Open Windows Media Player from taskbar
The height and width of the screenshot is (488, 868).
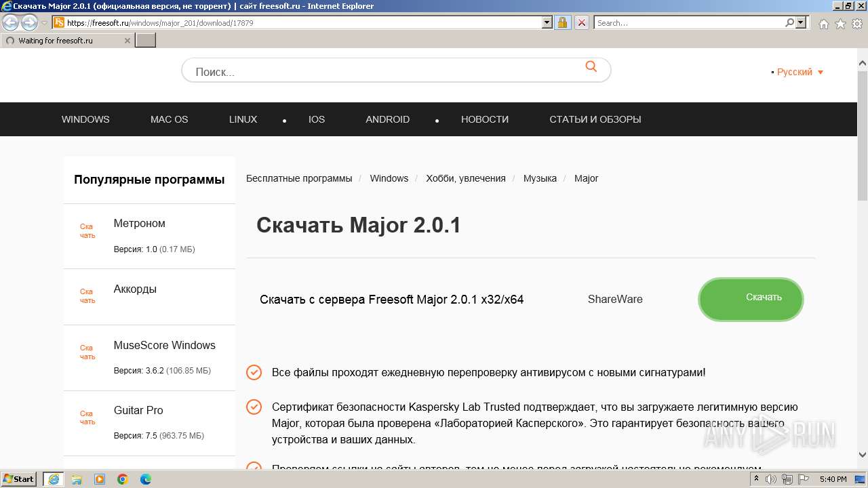pyautogui.click(x=100, y=479)
